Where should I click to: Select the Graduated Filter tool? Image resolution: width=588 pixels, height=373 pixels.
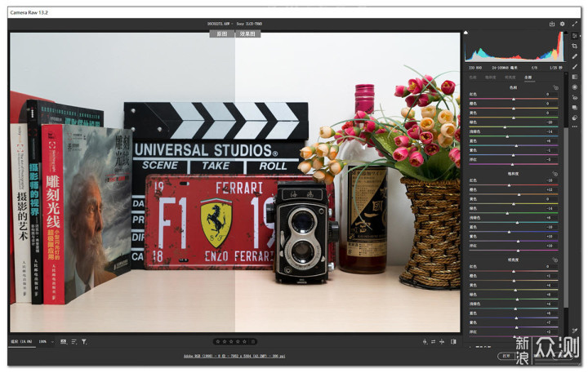pyautogui.click(x=574, y=77)
